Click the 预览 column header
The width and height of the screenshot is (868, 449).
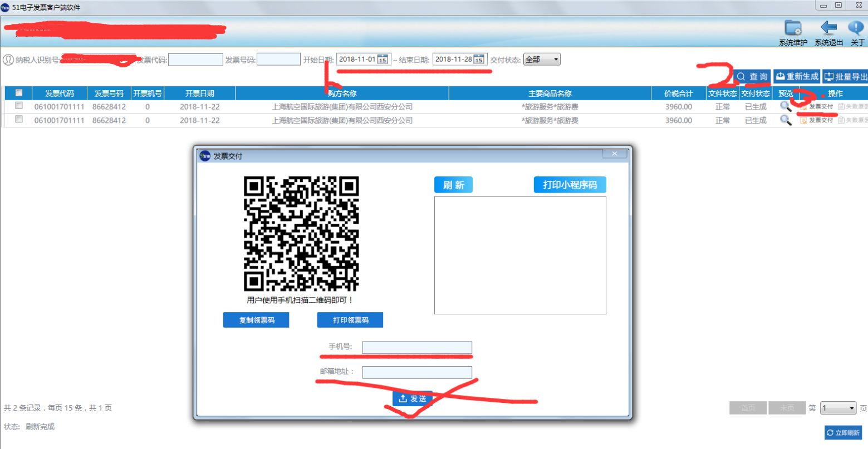pos(786,93)
